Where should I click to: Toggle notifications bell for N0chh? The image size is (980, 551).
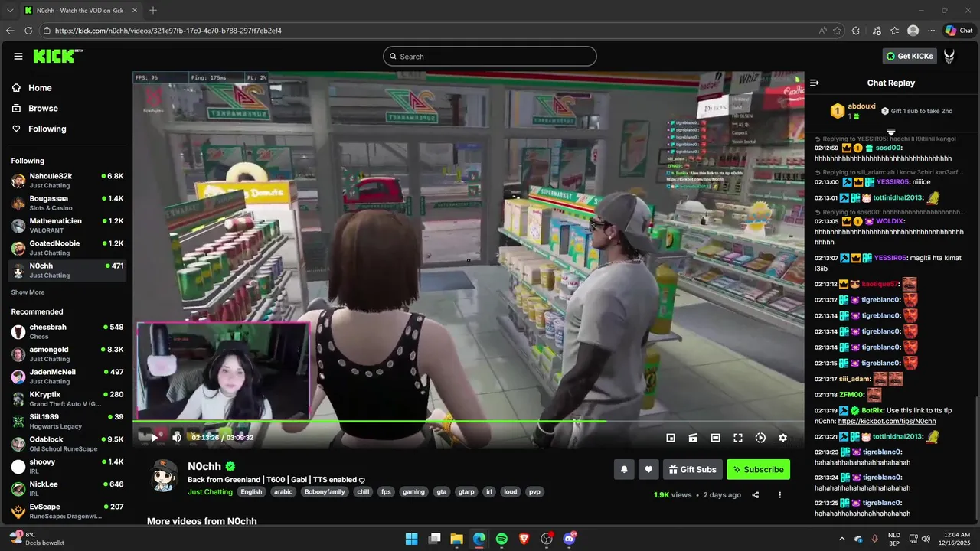pos(624,469)
